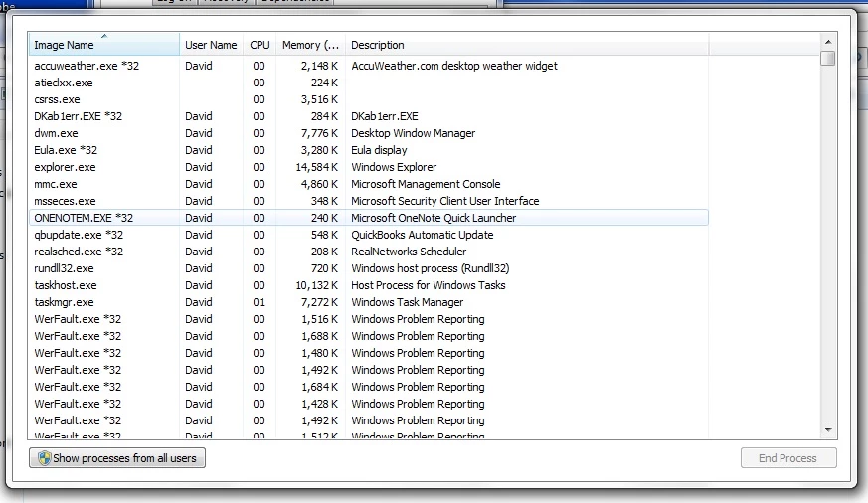Select the mmc.exe process
This screenshot has height=503, width=868.
click(369, 184)
